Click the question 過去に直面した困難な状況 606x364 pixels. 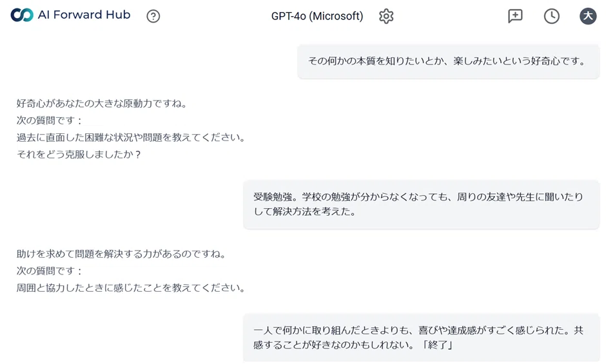pyautogui.click(x=131, y=137)
